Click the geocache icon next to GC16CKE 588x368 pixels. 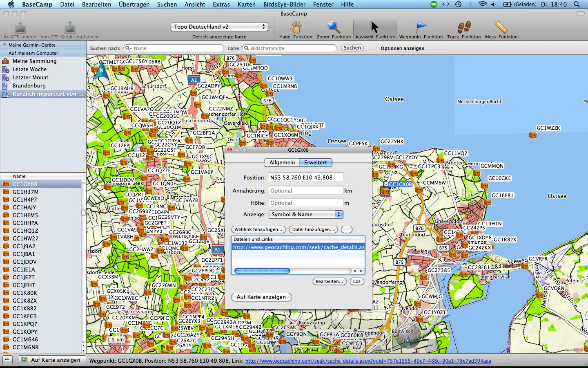click(484, 186)
